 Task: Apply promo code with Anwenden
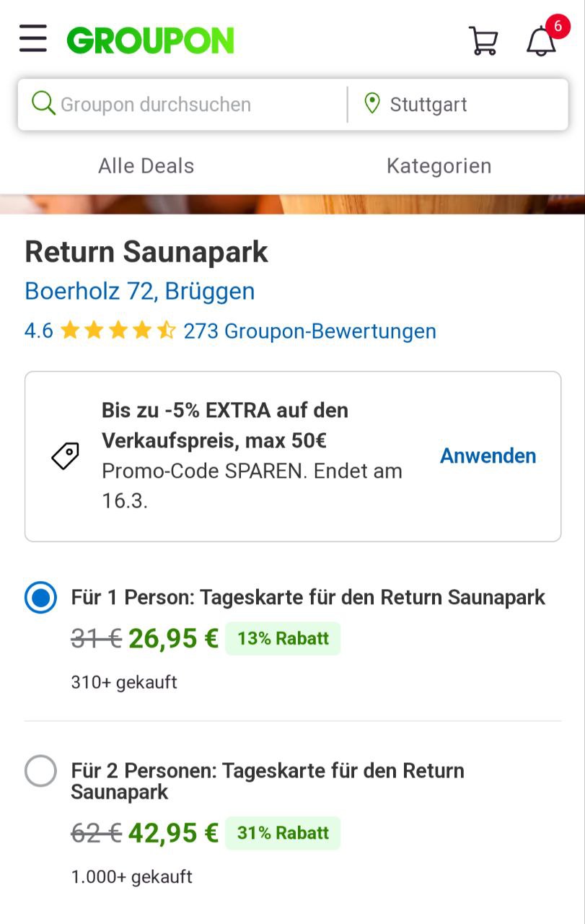(x=488, y=456)
